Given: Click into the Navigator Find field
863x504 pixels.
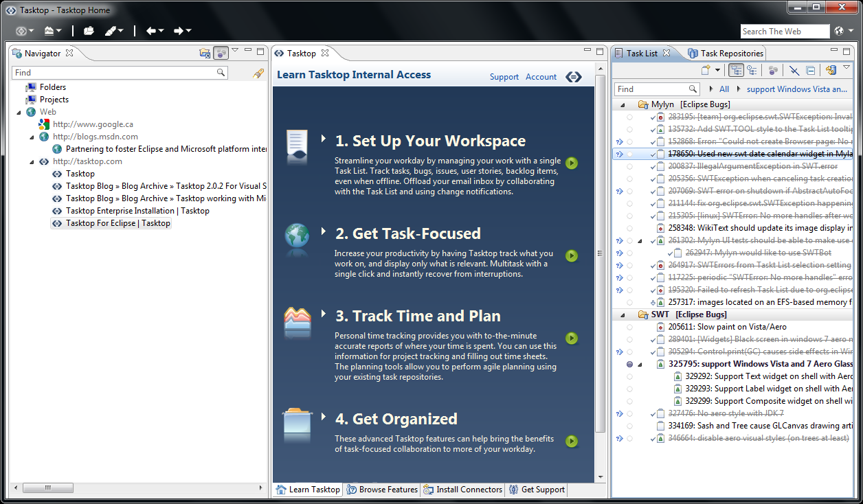Looking at the screenshot, I should tap(120, 73).
